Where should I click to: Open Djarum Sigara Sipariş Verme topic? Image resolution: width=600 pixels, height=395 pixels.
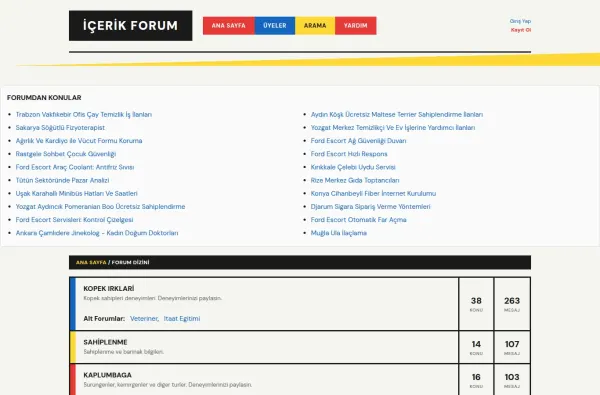pyautogui.click(x=370, y=207)
